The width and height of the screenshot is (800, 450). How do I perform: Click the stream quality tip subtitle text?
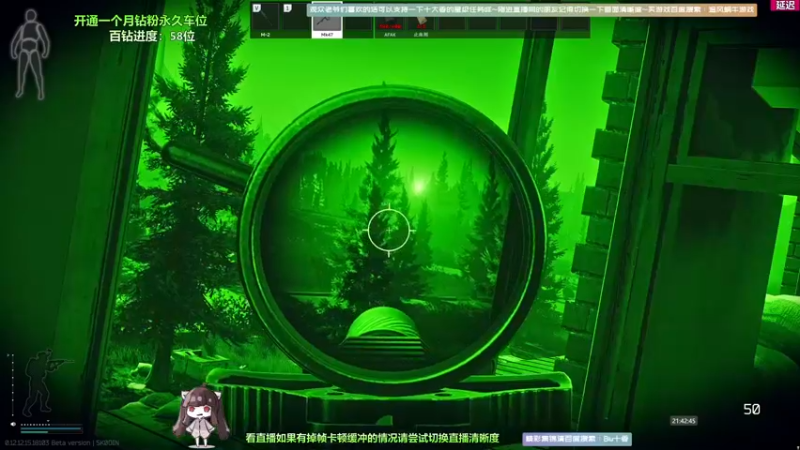(372, 438)
